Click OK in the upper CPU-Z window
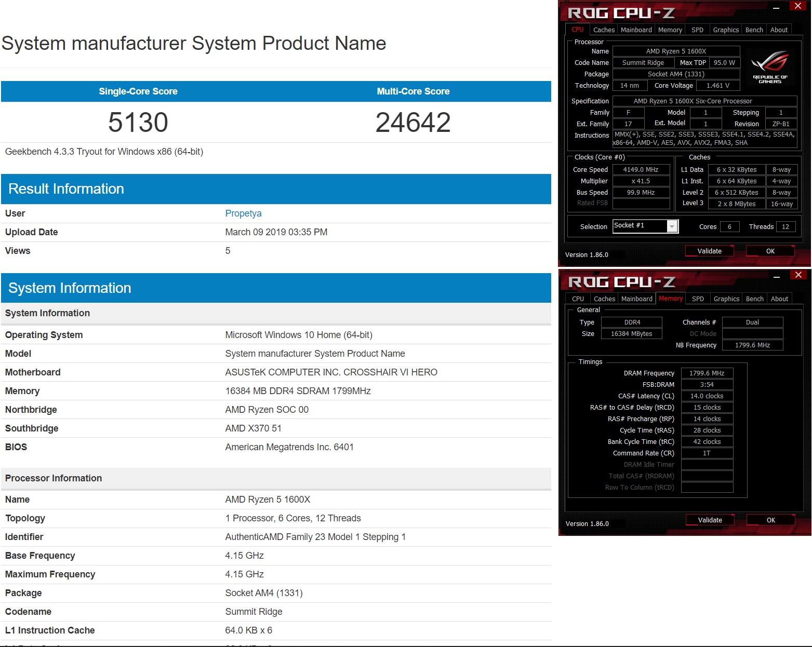Image resolution: width=812 pixels, height=647 pixels. (x=770, y=251)
